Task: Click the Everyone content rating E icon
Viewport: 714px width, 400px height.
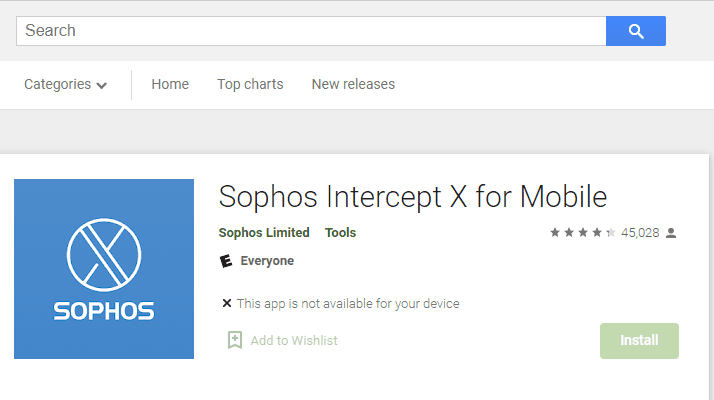Action: coord(226,261)
